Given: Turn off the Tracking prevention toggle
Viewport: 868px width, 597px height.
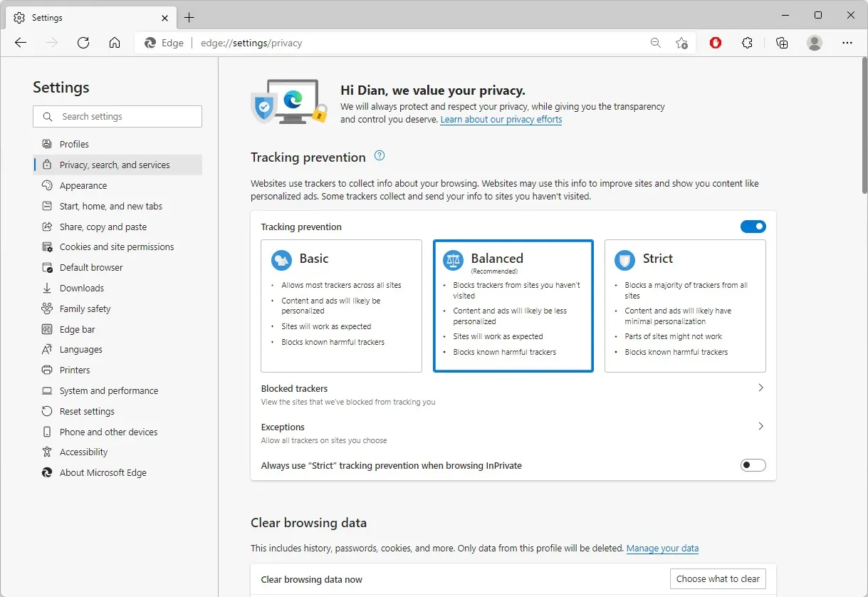Looking at the screenshot, I should 753,227.
